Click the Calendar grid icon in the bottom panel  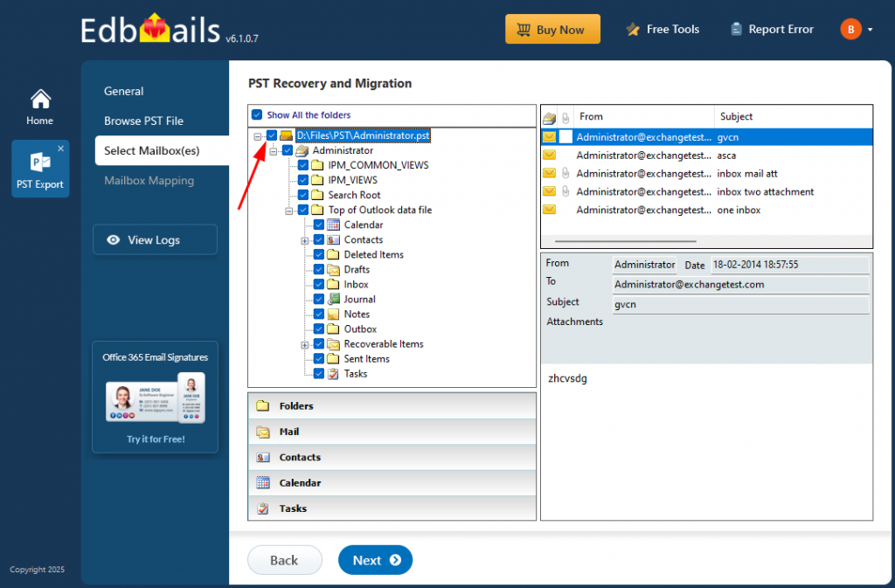(262, 483)
